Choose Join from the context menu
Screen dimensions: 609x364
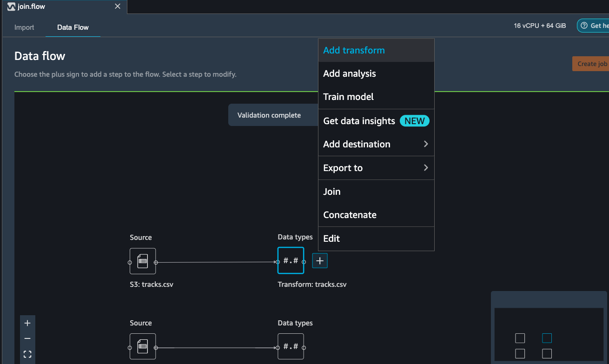(376, 192)
